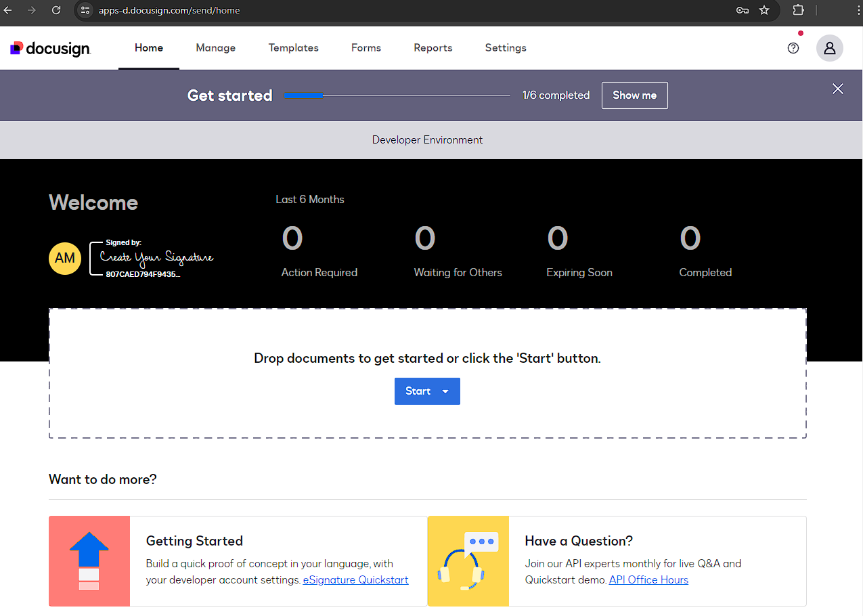The height and width of the screenshot is (616, 863).
Task: Click the browser forward arrow
Action: [32, 10]
